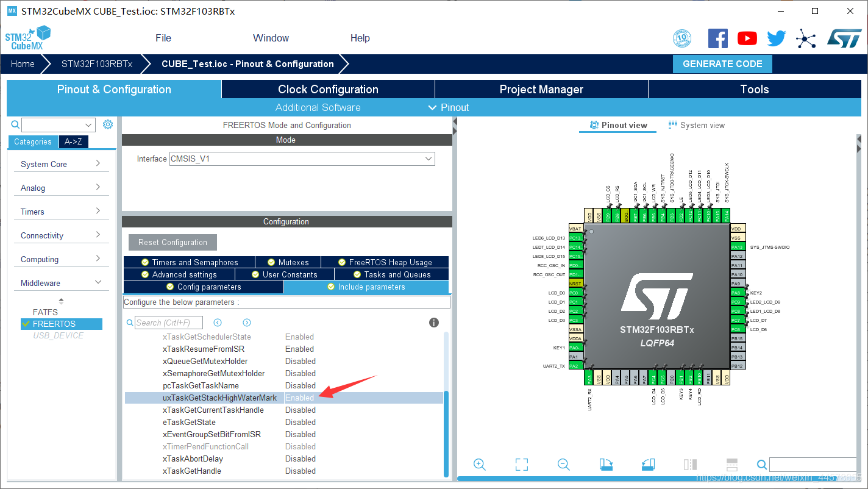868x489 pixels.
Task: Open the ST YouTube channel icon
Action: click(747, 38)
